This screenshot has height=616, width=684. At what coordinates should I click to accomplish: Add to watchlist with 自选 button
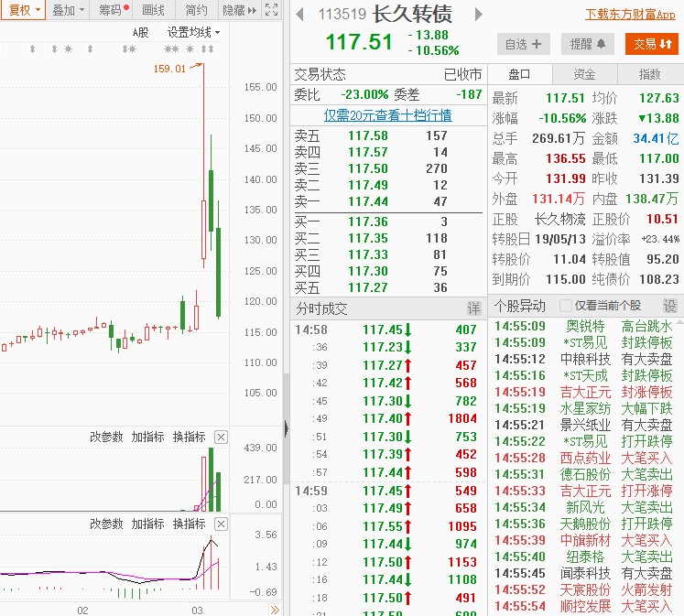524,44
